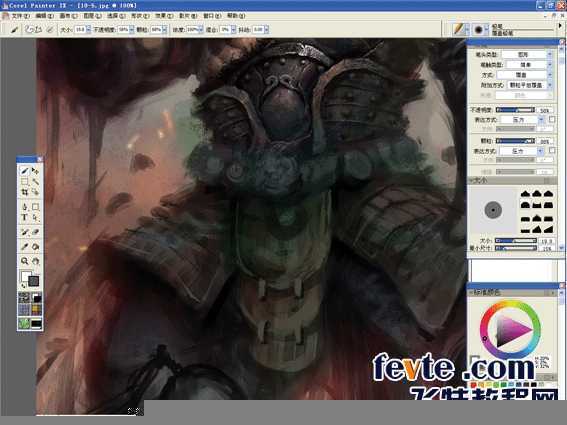Select the Crop tool
Screen dimensions: 567x425
24,192
